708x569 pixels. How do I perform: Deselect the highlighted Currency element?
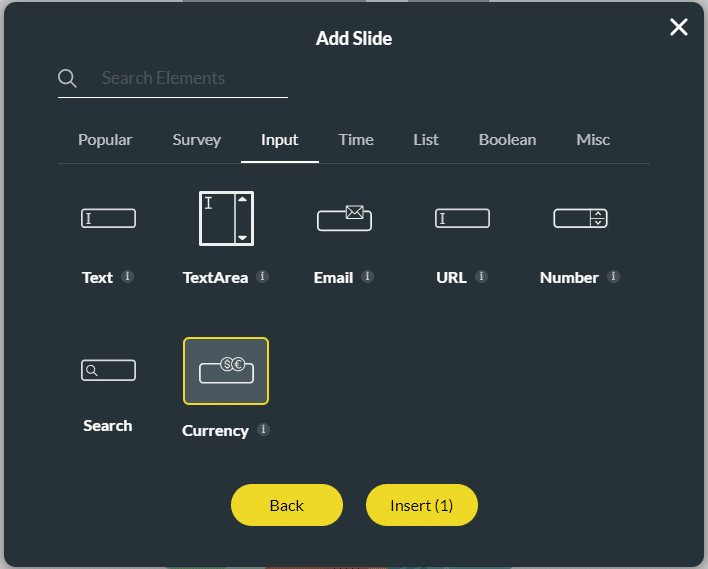point(226,371)
